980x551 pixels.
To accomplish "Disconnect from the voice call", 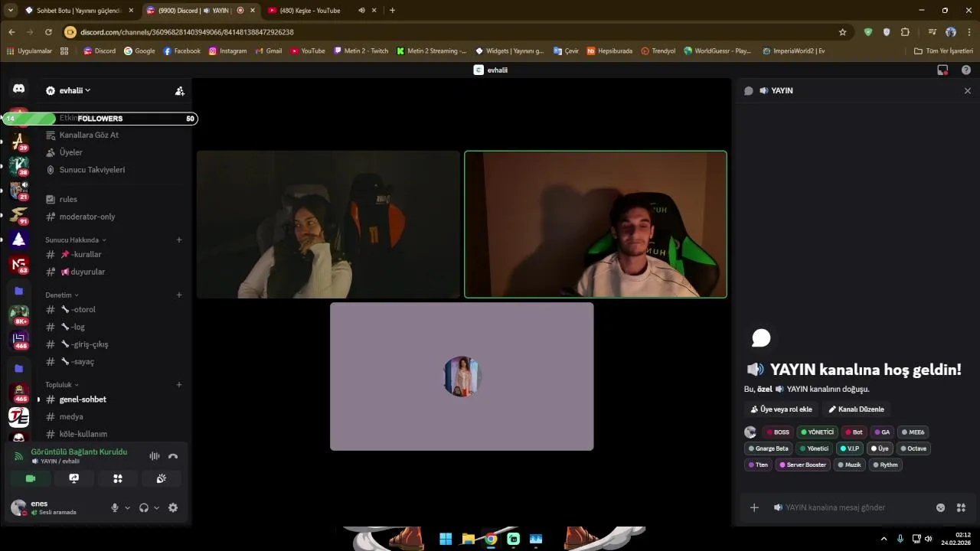I will coord(173,456).
